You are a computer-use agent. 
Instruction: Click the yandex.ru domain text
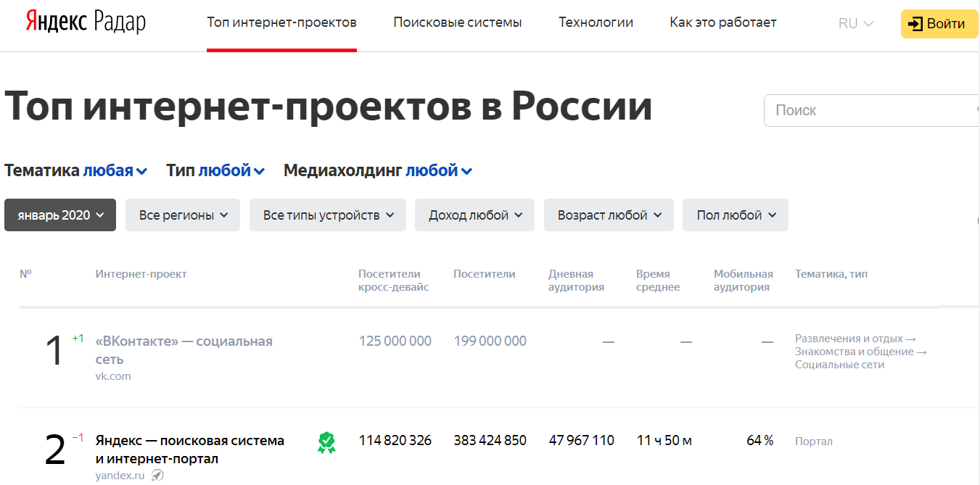pyautogui.click(x=120, y=476)
